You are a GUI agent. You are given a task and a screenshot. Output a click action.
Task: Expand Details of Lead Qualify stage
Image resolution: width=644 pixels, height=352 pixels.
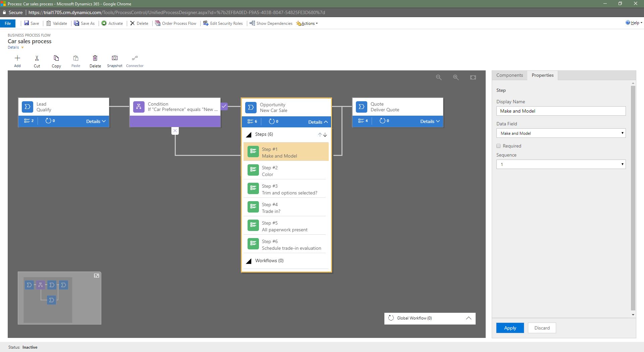click(96, 121)
